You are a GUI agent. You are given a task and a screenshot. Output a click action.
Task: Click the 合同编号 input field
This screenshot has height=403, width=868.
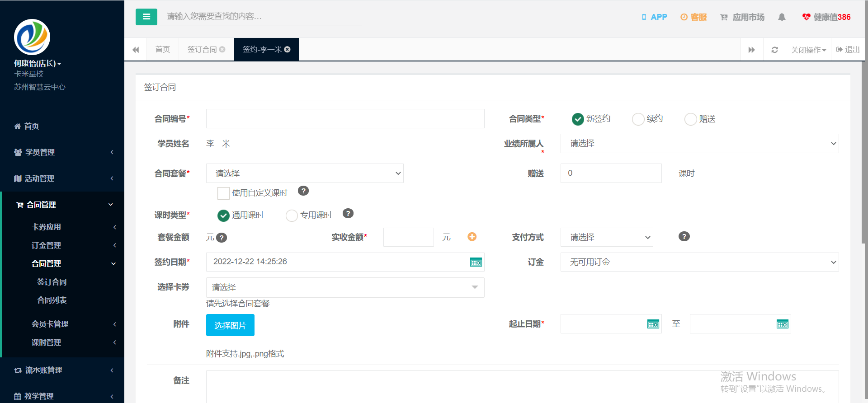click(x=345, y=118)
